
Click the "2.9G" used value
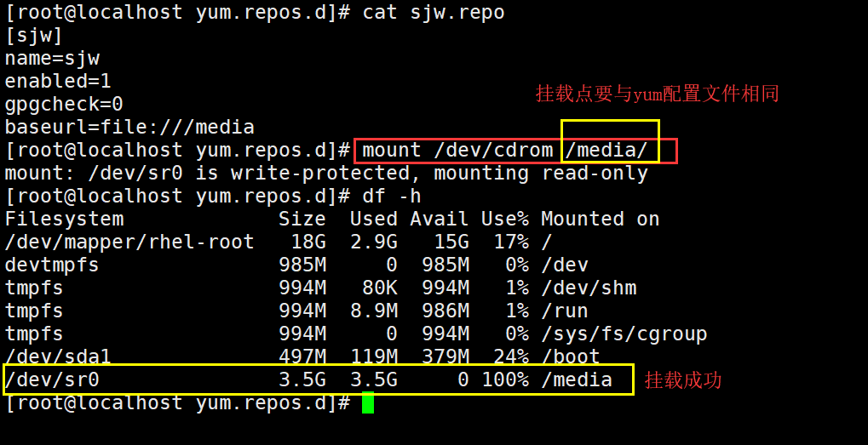(374, 242)
